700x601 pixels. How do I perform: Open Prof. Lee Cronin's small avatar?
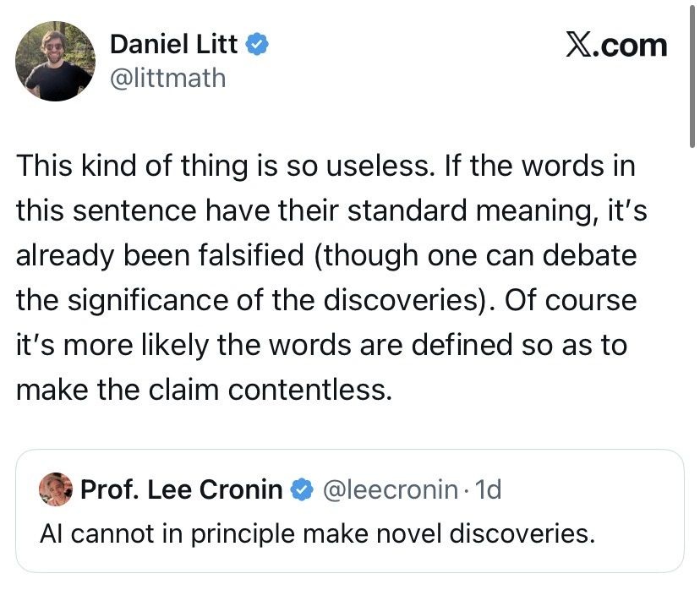(x=55, y=489)
